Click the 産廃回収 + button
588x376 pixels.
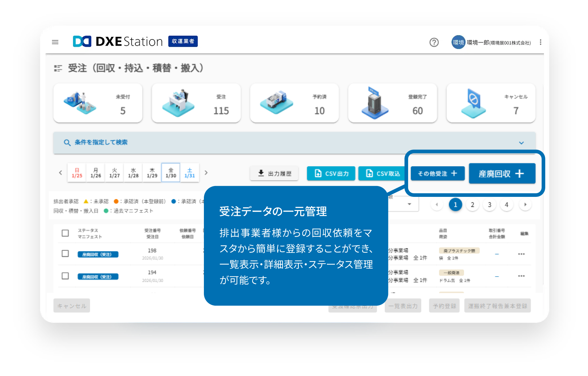click(502, 174)
